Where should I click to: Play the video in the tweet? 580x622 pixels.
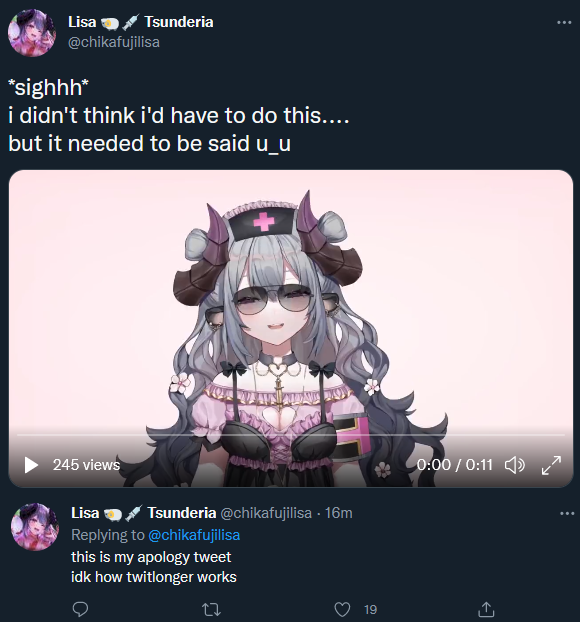pos(31,465)
